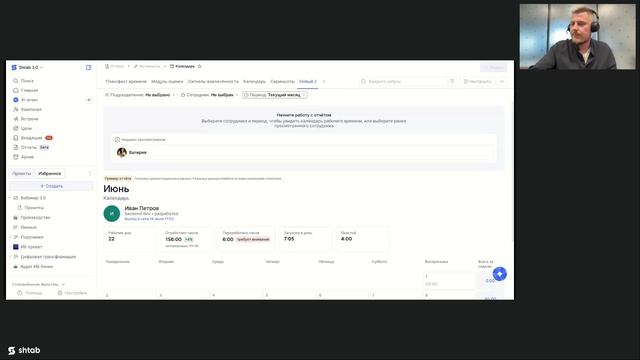The image size is (640, 360).
Task: Expand the Поручения tree item
Action: point(11,237)
